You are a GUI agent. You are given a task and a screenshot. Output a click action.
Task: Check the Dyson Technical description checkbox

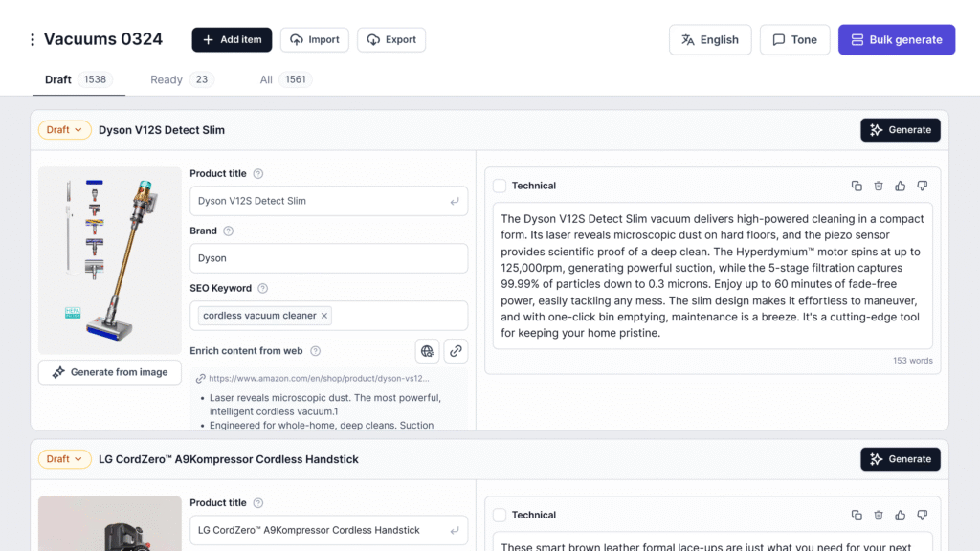tap(500, 186)
